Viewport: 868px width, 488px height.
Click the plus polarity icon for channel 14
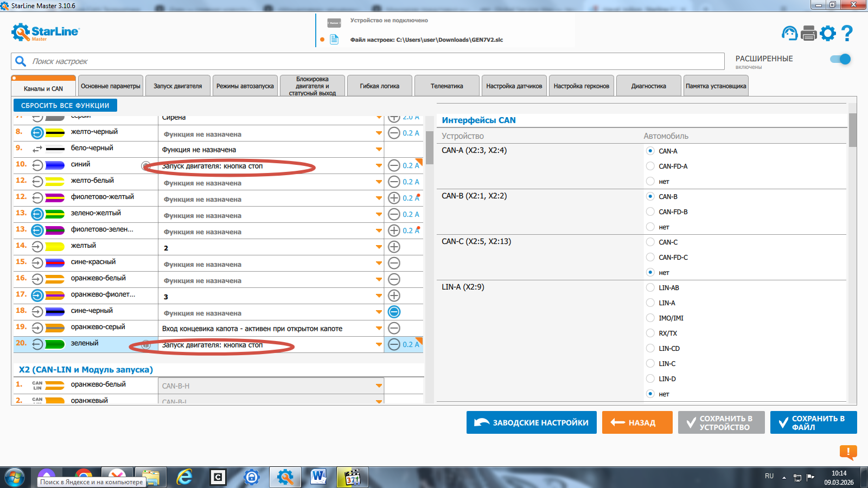click(x=394, y=247)
